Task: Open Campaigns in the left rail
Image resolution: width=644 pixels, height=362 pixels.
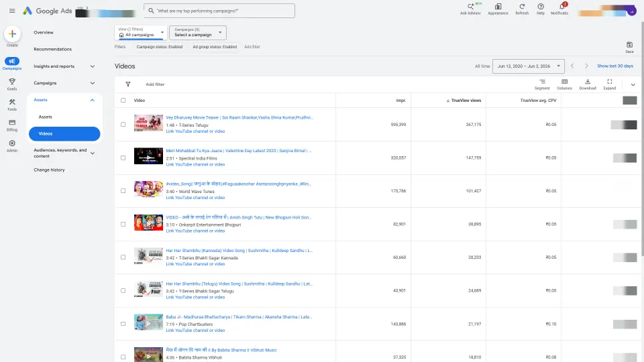Action: coord(12,63)
